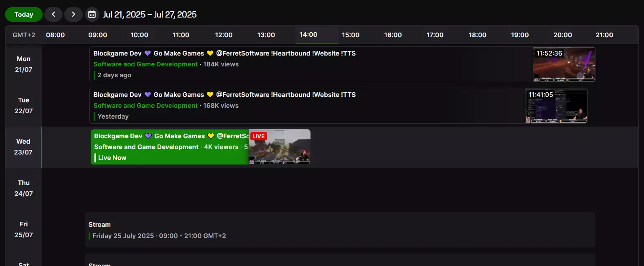Open Wednesday's Software and Game Development category
This screenshot has height=266, width=644.
pos(146,147)
